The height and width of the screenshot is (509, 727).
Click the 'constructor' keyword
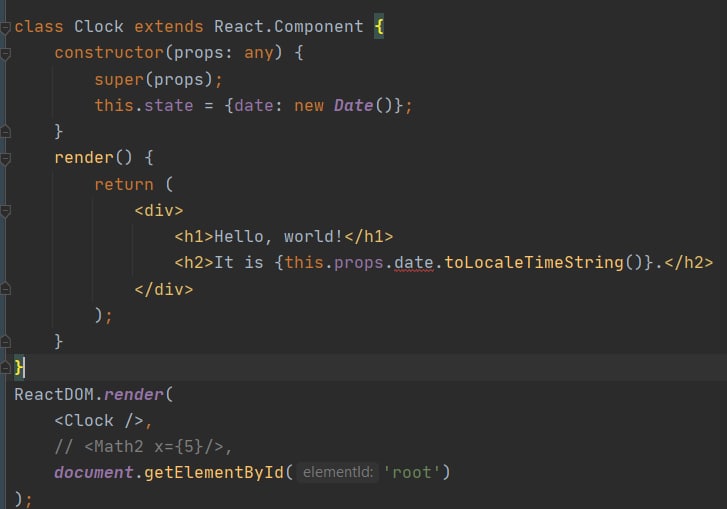109,52
